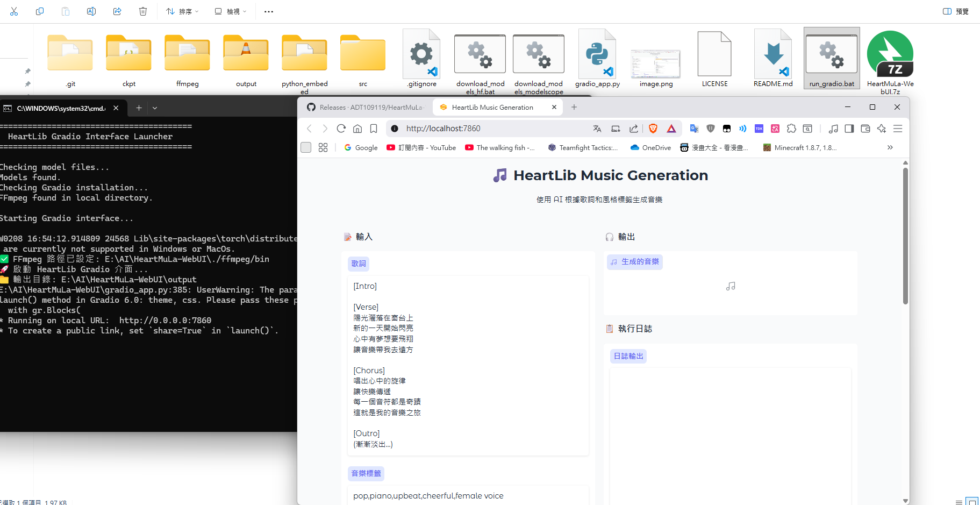Open the Brave Wallet icon
980x505 pixels.
coord(865,129)
